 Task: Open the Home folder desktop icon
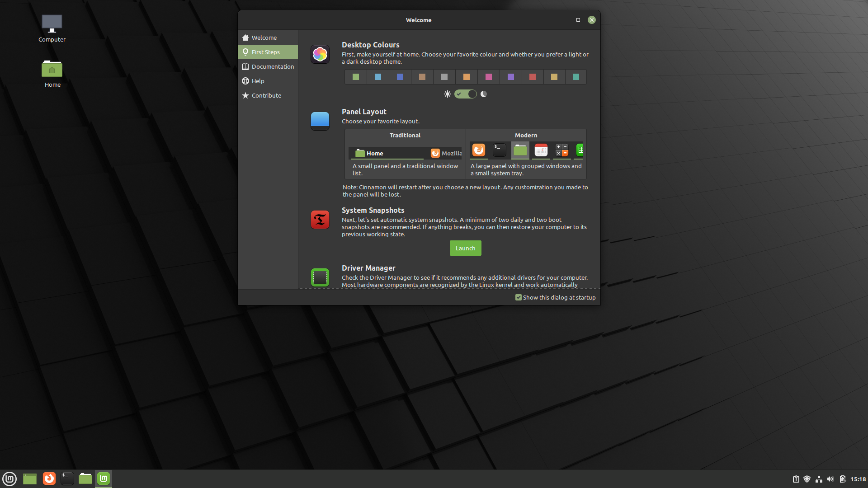click(x=52, y=74)
